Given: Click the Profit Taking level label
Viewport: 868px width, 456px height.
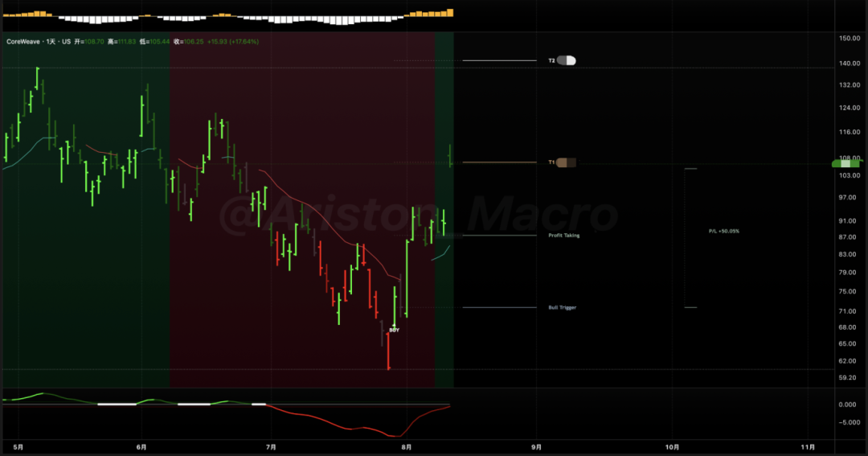Looking at the screenshot, I should pos(564,236).
